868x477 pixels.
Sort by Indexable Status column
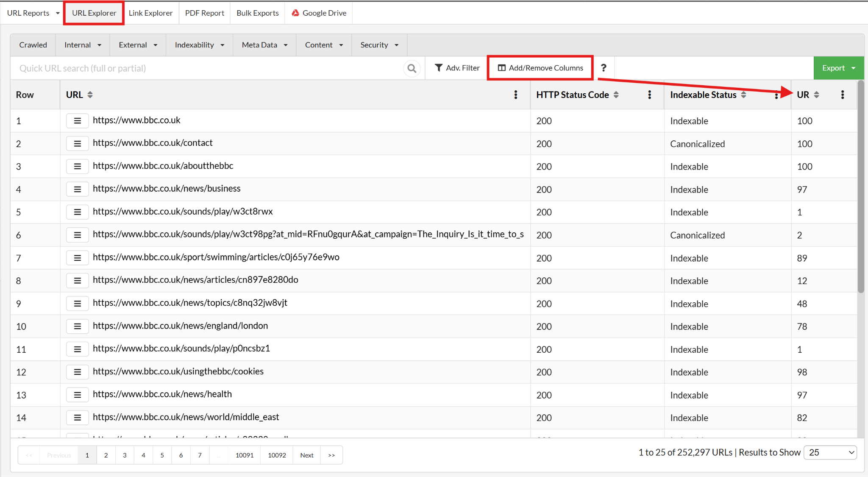(x=744, y=95)
